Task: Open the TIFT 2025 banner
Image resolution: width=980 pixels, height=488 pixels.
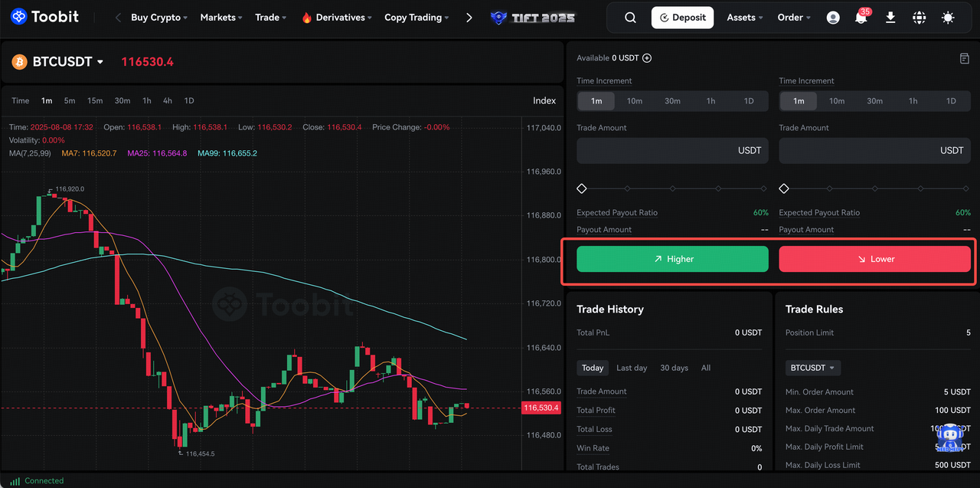Action: pos(533,18)
